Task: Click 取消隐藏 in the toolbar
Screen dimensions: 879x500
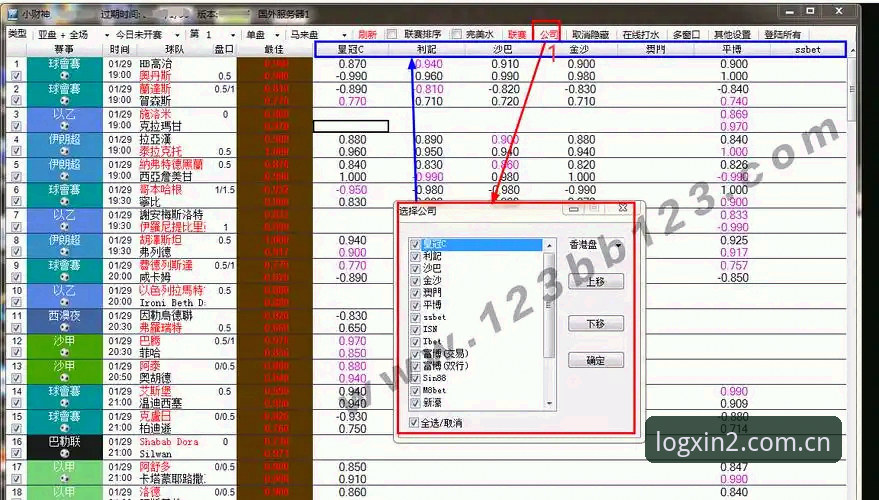Action: (591, 35)
